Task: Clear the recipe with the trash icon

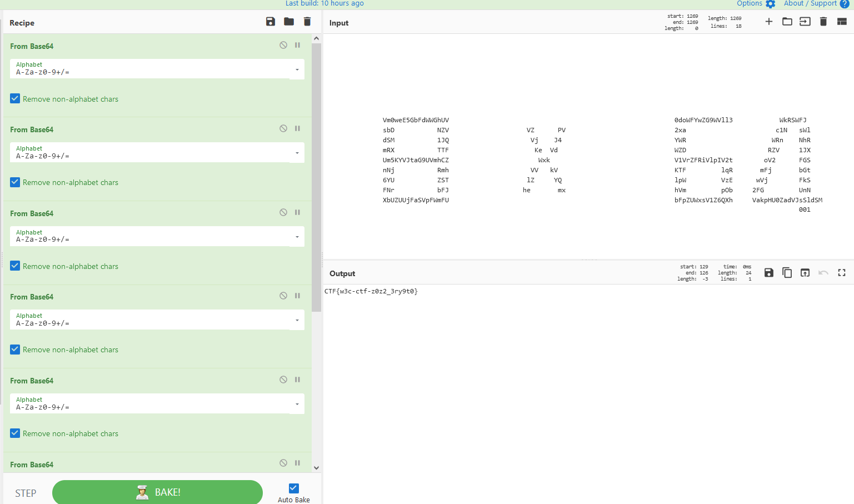Action: click(x=307, y=22)
